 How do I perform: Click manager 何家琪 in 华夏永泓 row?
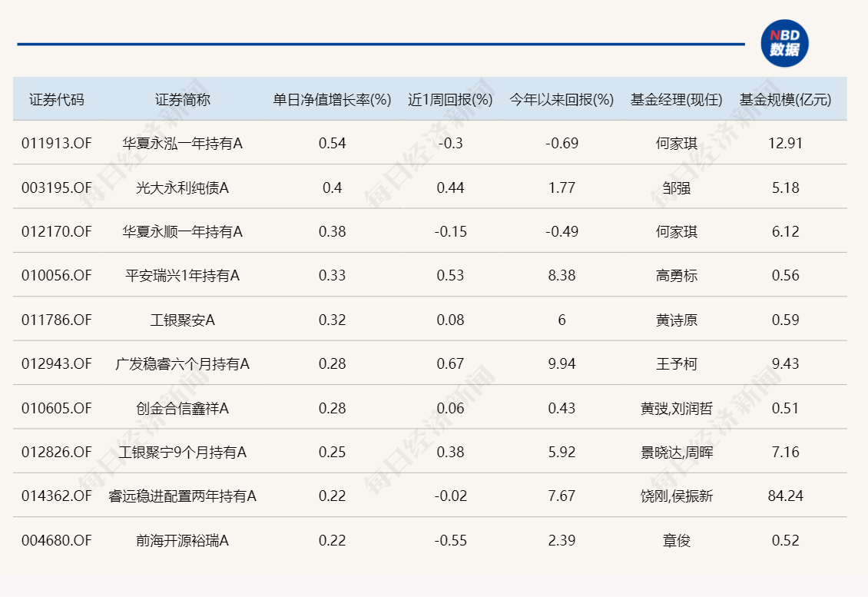coord(677,144)
